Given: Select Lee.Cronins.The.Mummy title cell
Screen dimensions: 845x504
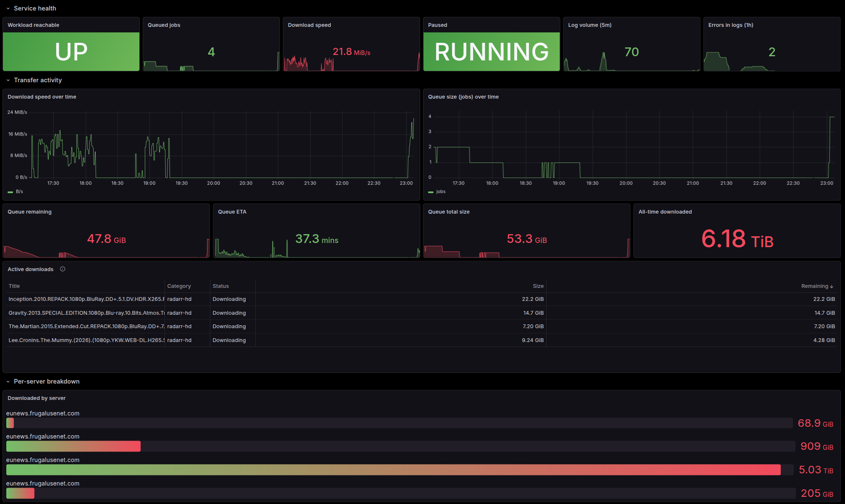Looking at the screenshot, I should point(86,340).
